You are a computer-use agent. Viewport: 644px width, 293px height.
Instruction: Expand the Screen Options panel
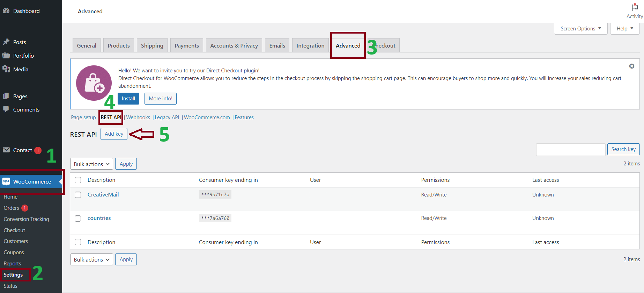[x=580, y=29]
